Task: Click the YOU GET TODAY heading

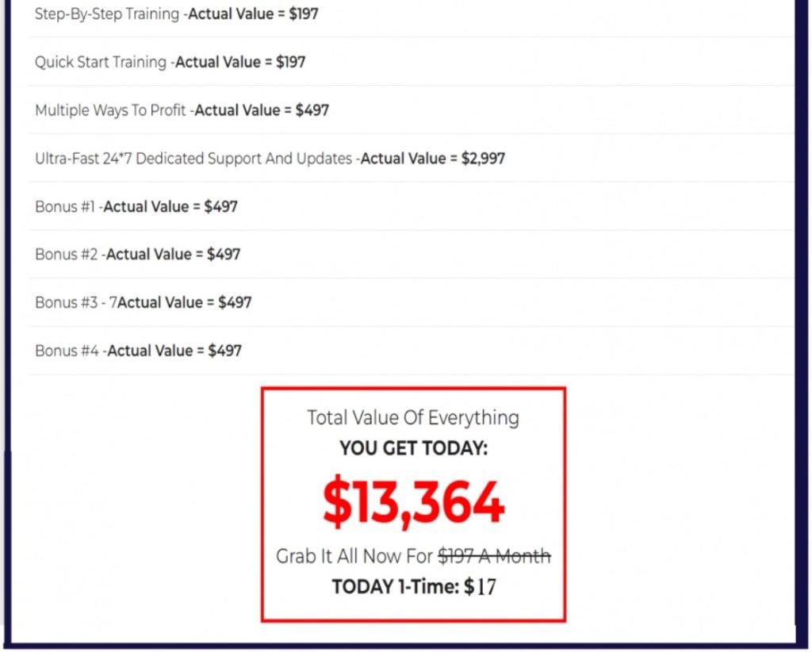Action: point(413,448)
